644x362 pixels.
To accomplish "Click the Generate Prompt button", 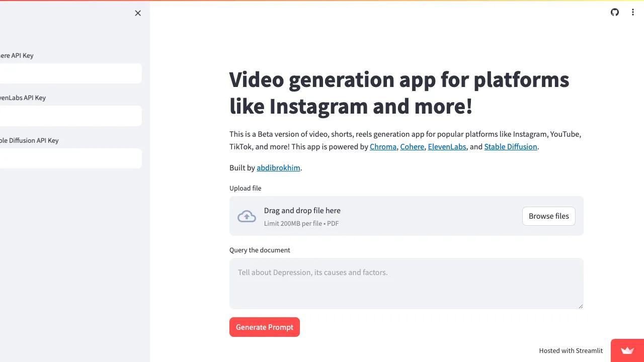I will coord(265,327).
